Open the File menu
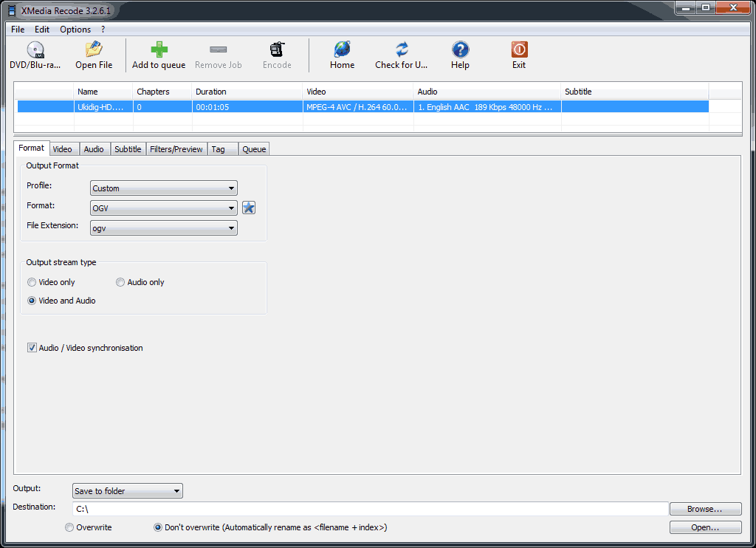This screenshot has width=756, height=548. click(x=18, y=30)
